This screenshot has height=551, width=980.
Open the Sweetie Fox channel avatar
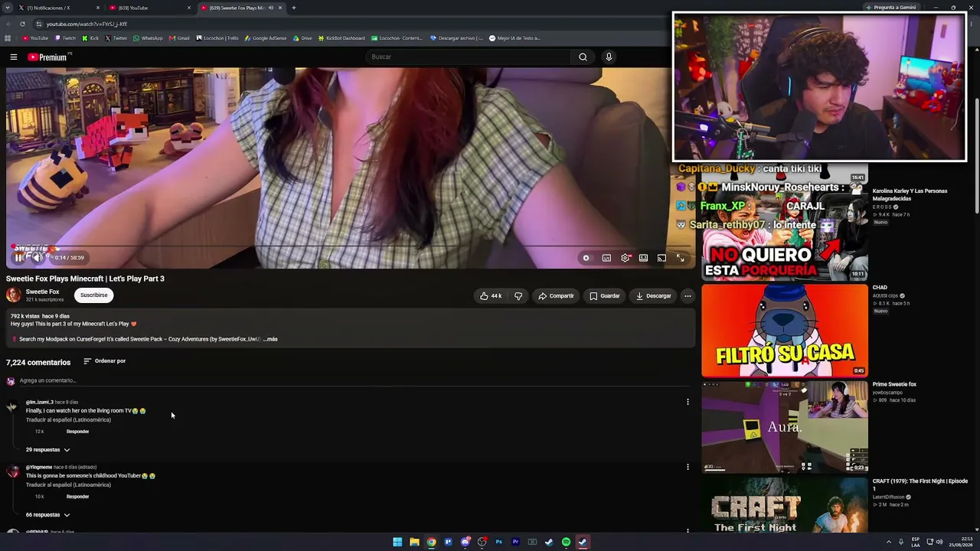coord(13,295)
